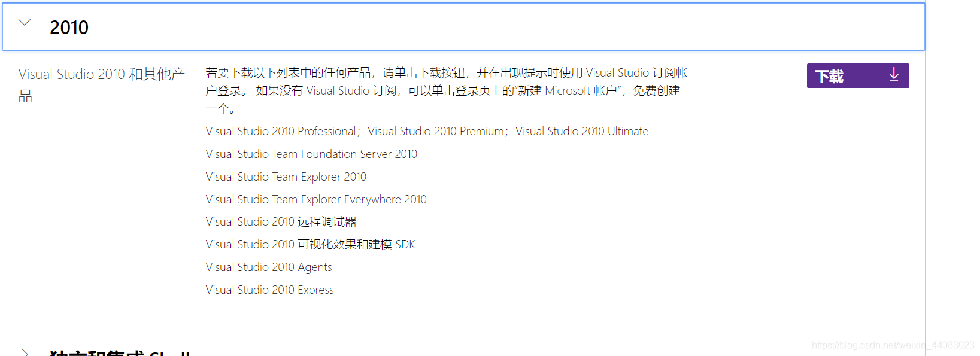Viewport: 980px width, 356px height.
Task: Click the instruction paragraph starting 若要下载以下列表
Action: click(x=447, y=90)
